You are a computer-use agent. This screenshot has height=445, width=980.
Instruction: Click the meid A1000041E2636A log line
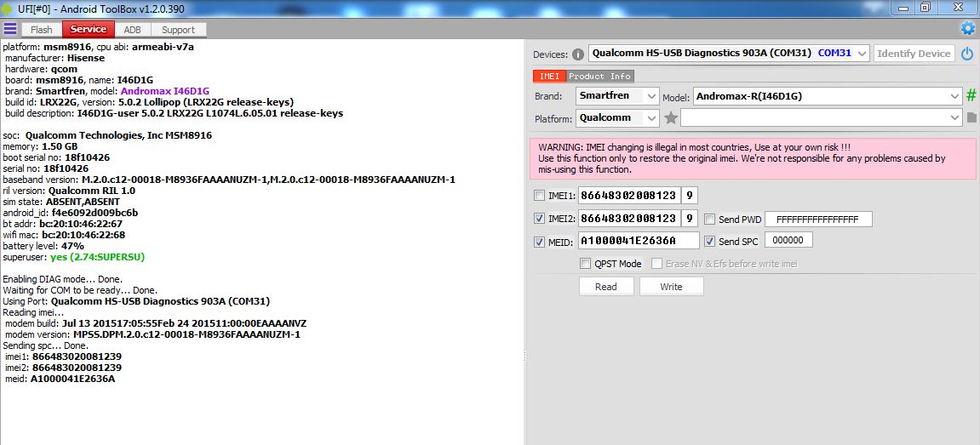[60, 379]
